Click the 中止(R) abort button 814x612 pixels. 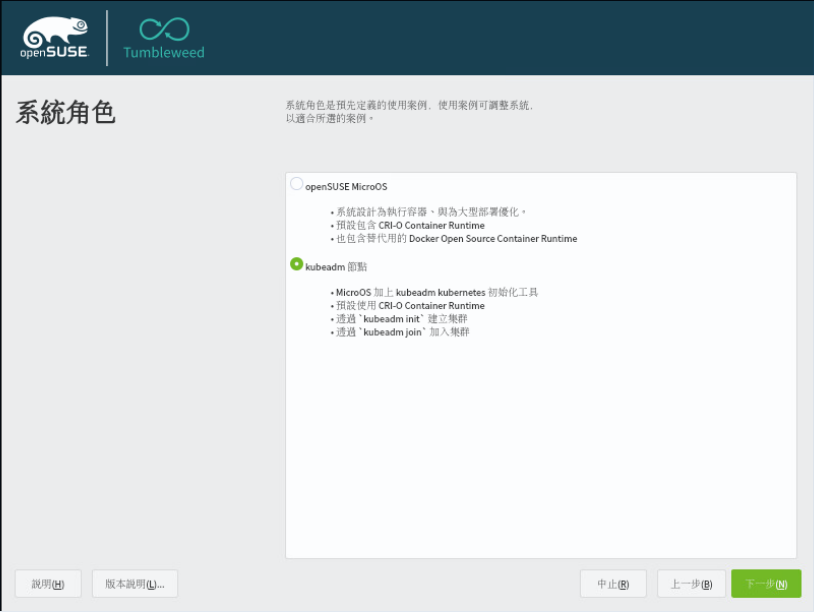[613, 584]
